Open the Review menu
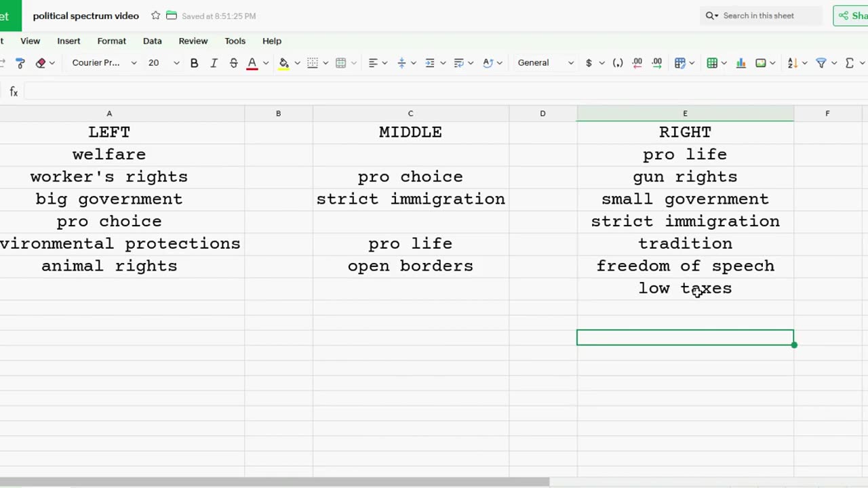Viewport: 868px width, 488px height. point(193,41)
